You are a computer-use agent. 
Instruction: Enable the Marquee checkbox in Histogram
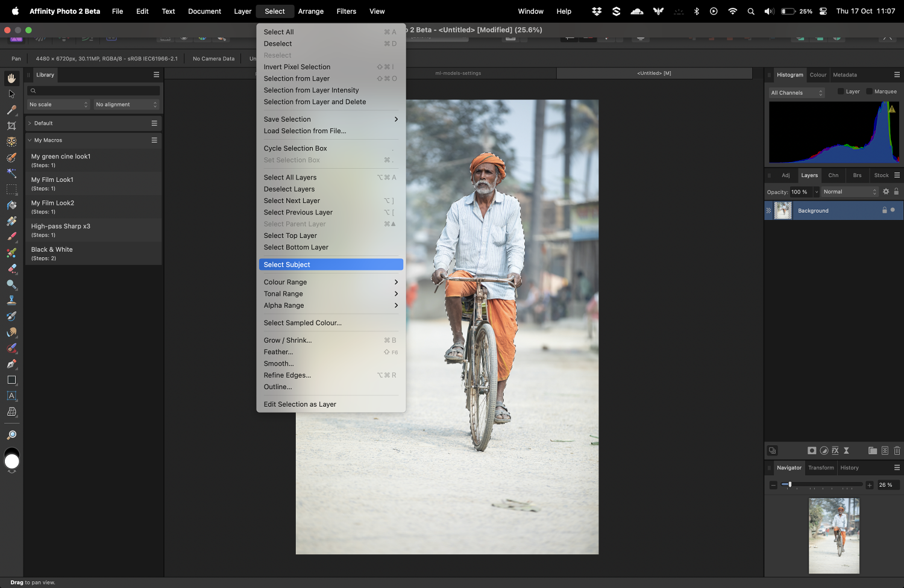pyautogui.click(x=869, y=92)
